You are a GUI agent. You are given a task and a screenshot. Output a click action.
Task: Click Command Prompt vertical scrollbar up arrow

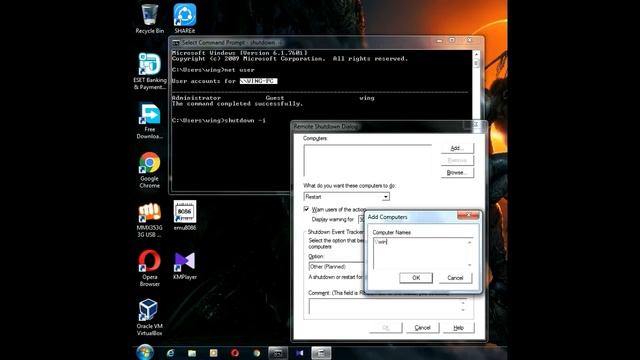pos(476,54)
